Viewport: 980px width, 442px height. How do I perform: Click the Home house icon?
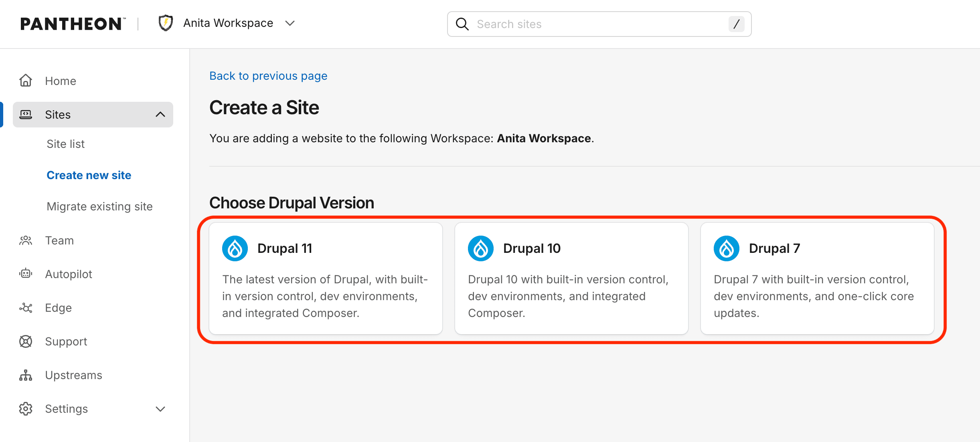tap(26, 81)
